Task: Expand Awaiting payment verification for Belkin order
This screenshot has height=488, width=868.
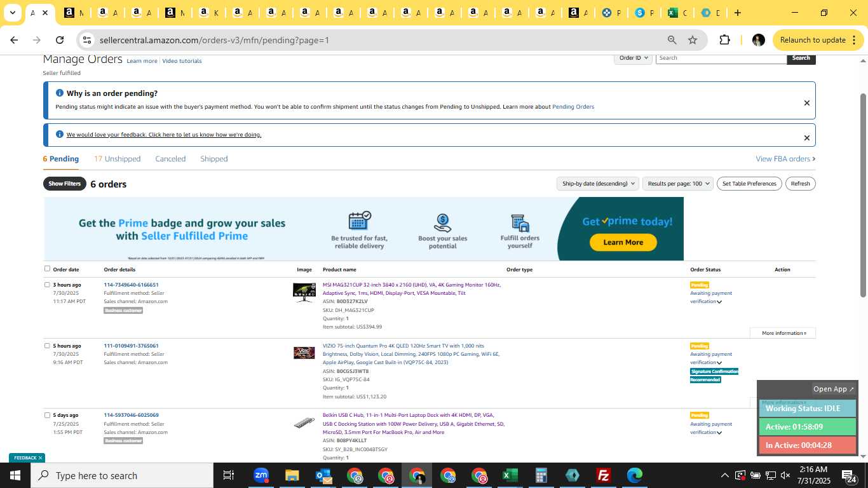Action: point(719,433)
